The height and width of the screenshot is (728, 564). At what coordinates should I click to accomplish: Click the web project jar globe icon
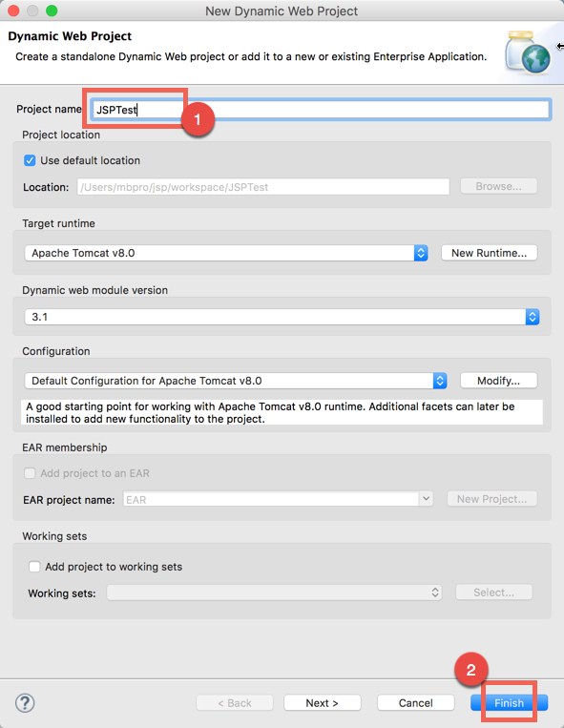click(x=528, y=52)
